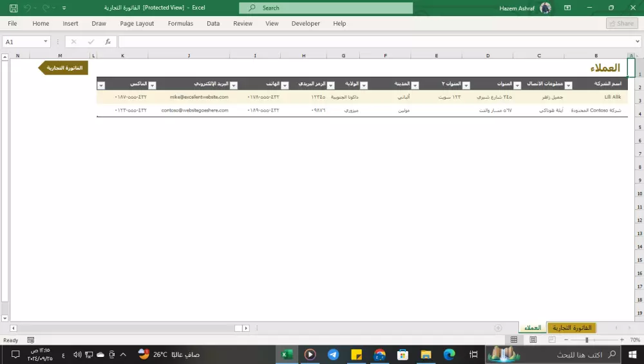Open Telegram from the taskbar

pyautogui.click(x=333, y=354)
